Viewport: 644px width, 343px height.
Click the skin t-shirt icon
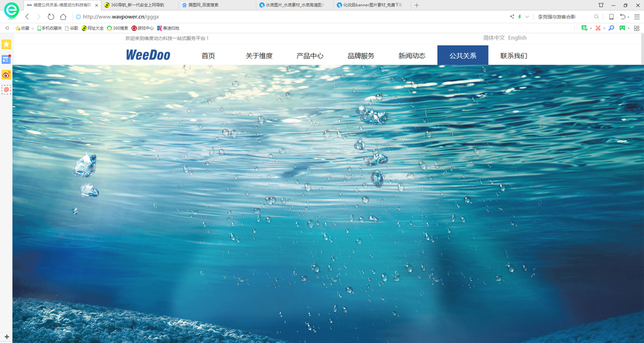tap(601, 5)
